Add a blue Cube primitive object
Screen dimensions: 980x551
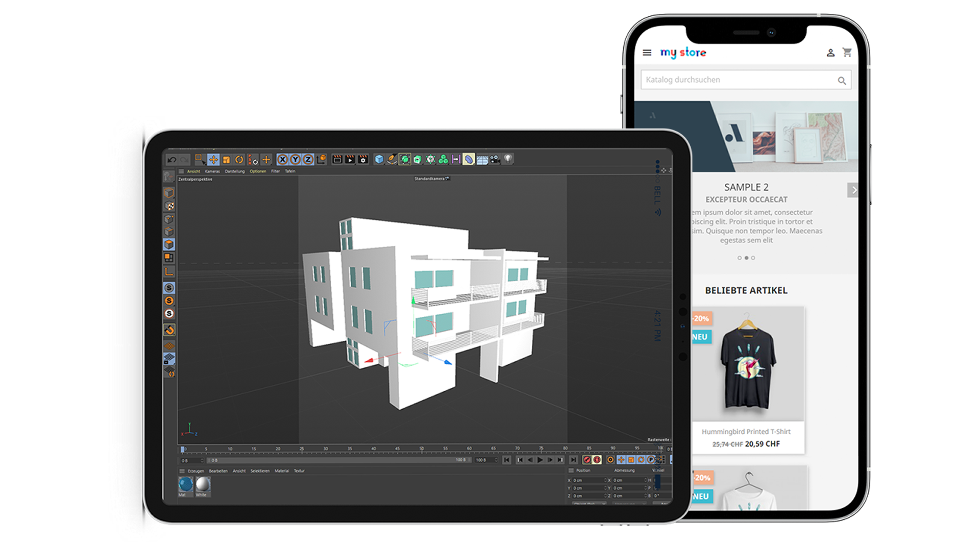pos(379,159)
